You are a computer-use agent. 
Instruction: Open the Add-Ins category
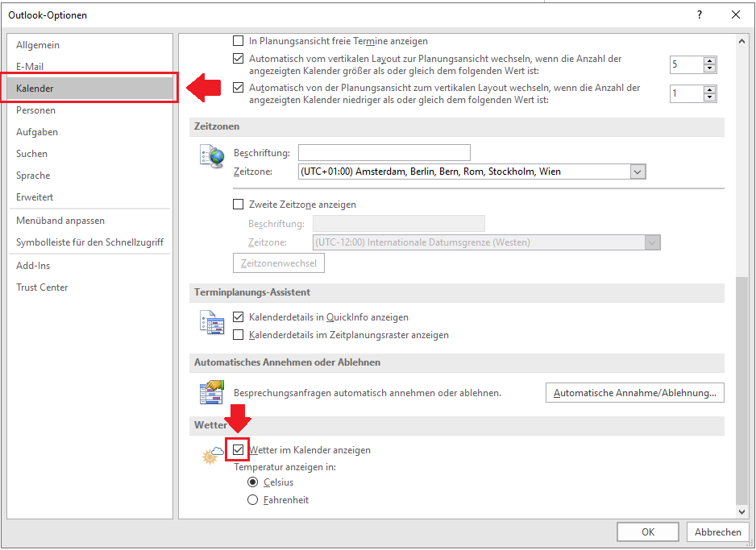(x=90, y=266)
